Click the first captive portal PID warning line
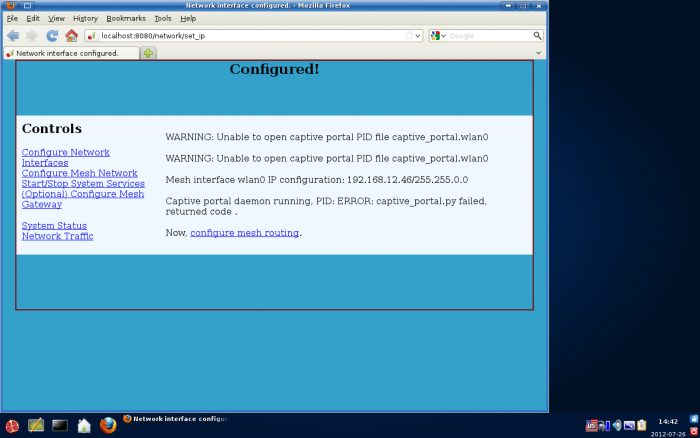700x438 pixels. [x=327, y=137]
